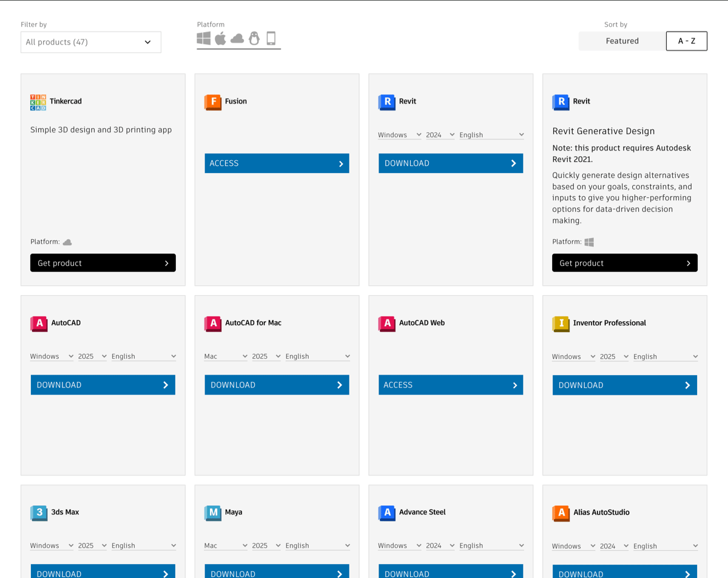The height and width of the screenshot is (578, 728).
Task: Click the Tinkercad product name
Action: (66, 101)
